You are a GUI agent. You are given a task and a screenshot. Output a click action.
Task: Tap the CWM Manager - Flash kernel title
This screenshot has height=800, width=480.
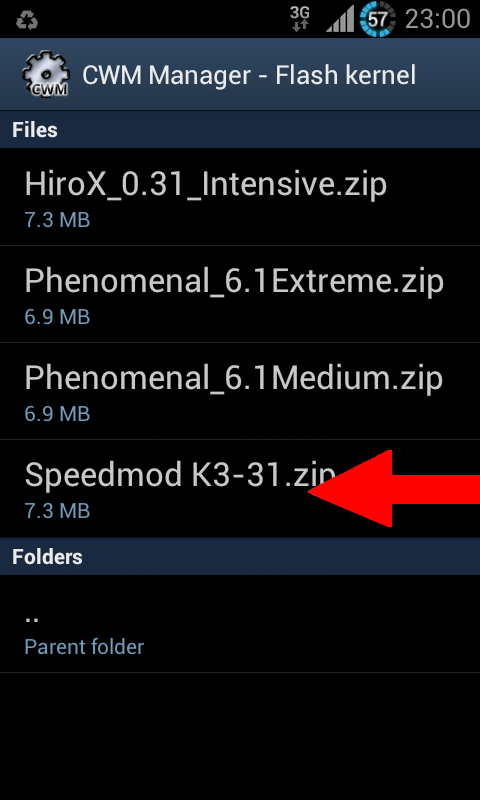(x=249, y=76)
